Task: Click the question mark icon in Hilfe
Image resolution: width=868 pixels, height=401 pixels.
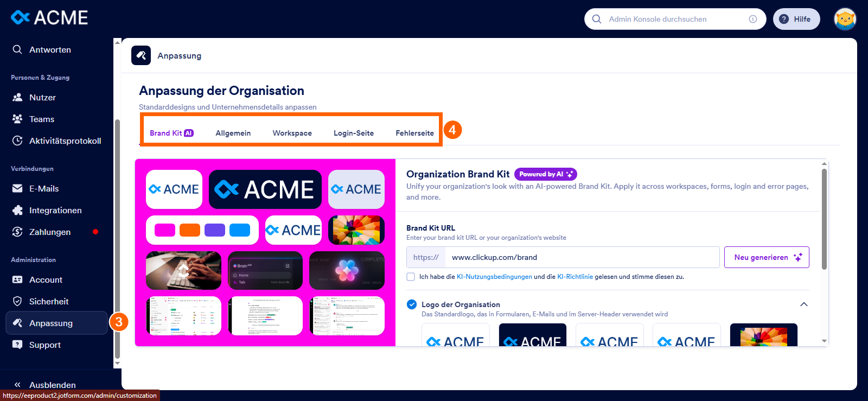Action: click(x=784, y=19)
